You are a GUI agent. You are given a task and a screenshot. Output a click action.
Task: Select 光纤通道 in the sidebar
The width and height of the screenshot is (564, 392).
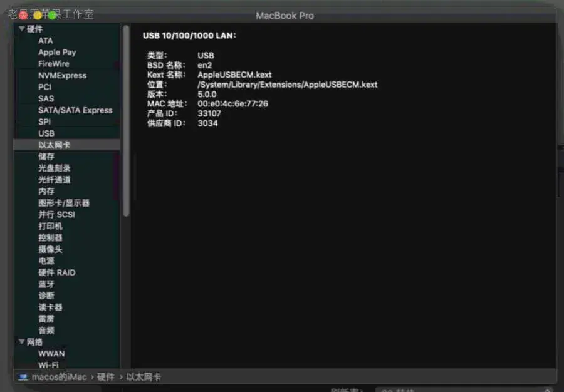click(55, 180)
